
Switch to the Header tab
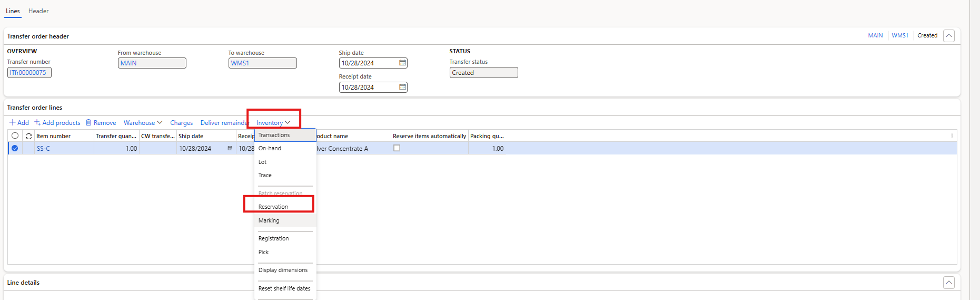click(x=38, y=11)
